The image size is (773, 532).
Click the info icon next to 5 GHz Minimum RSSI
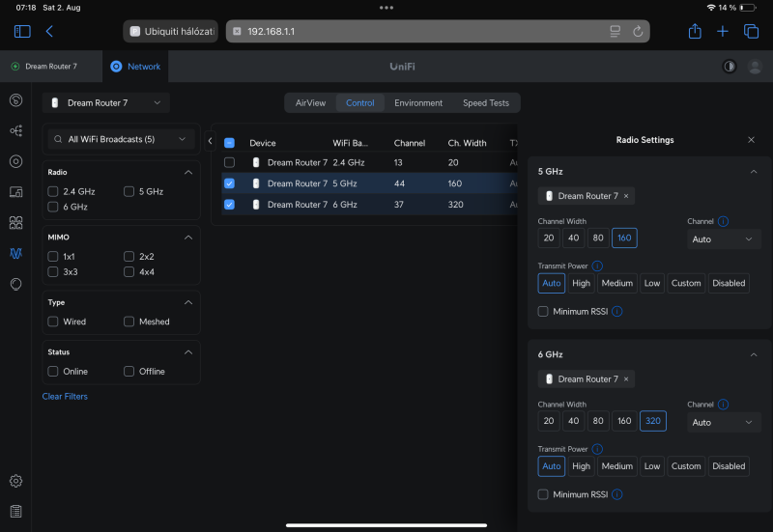pos(616,311)
